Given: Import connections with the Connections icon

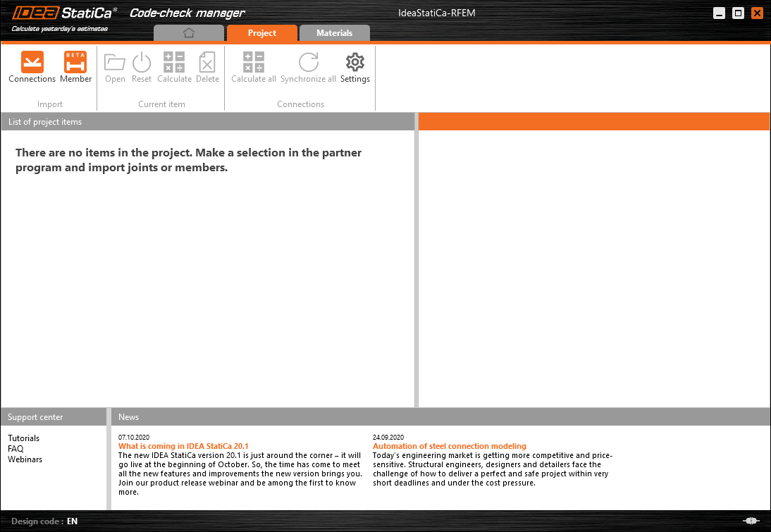Looking at the screenshot, I should pos(32,67).
